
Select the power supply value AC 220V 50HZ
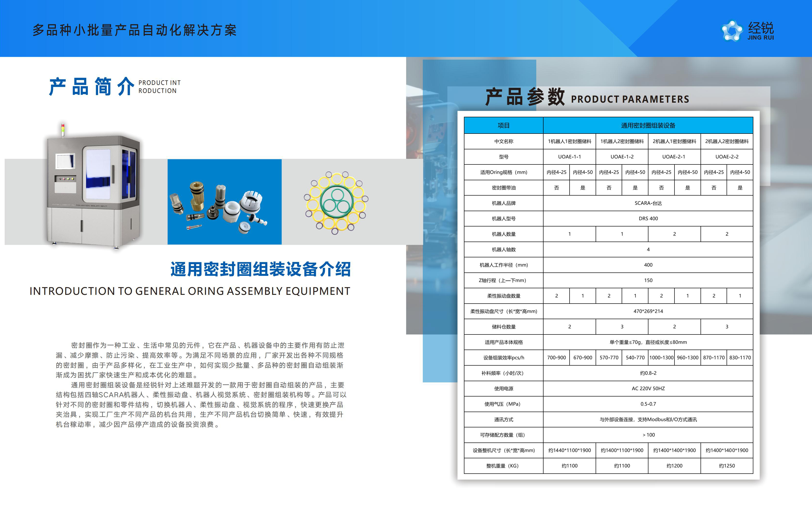[648, 388]
